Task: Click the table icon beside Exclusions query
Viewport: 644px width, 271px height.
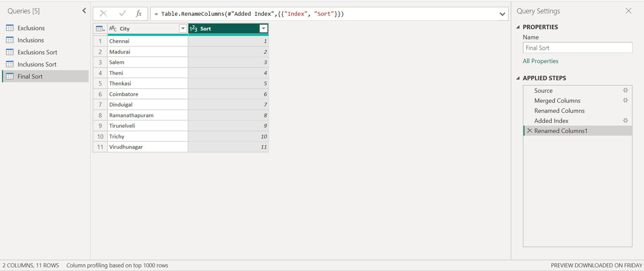Action: pos(10,28)
